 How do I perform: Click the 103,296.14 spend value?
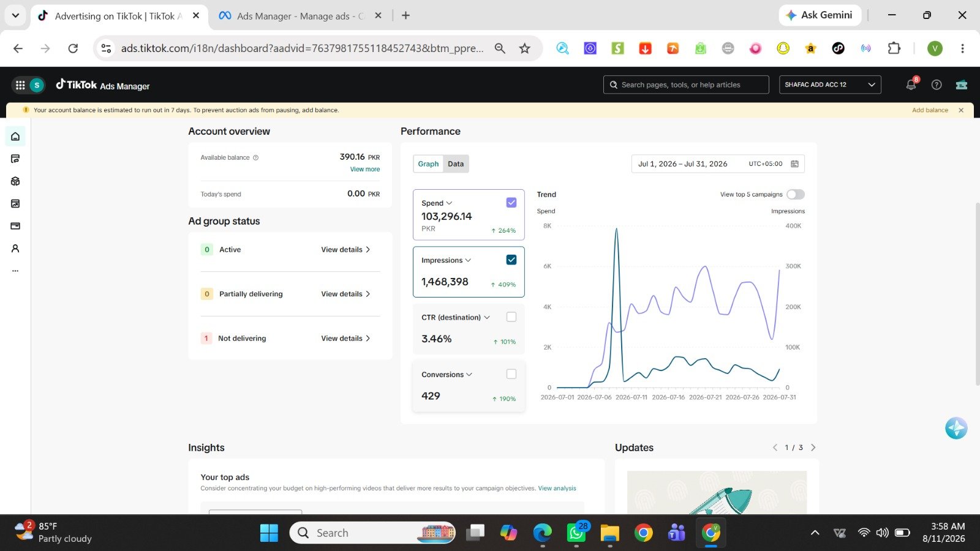click(447, 216)
